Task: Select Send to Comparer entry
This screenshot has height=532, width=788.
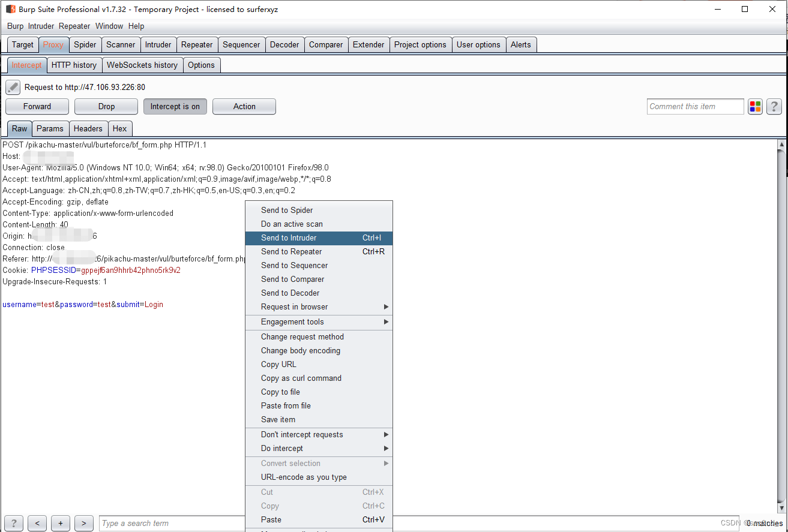Action: pos(319,279)
